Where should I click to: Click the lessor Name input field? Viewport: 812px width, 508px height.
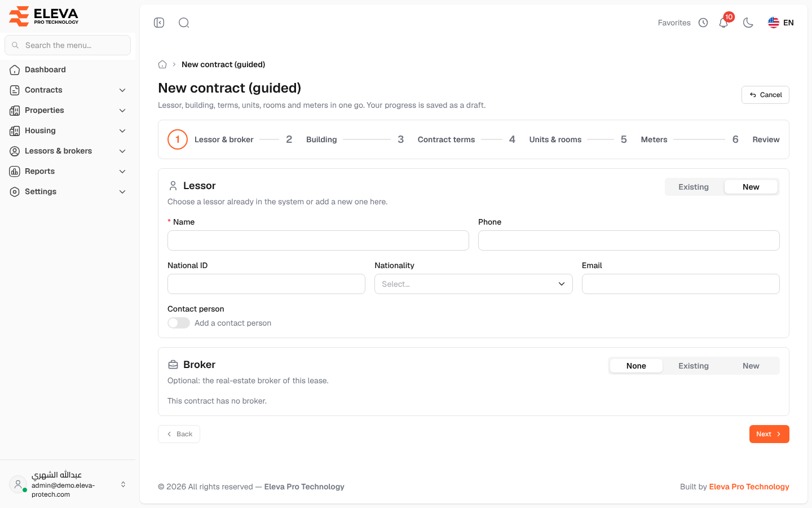pos(318,240)
